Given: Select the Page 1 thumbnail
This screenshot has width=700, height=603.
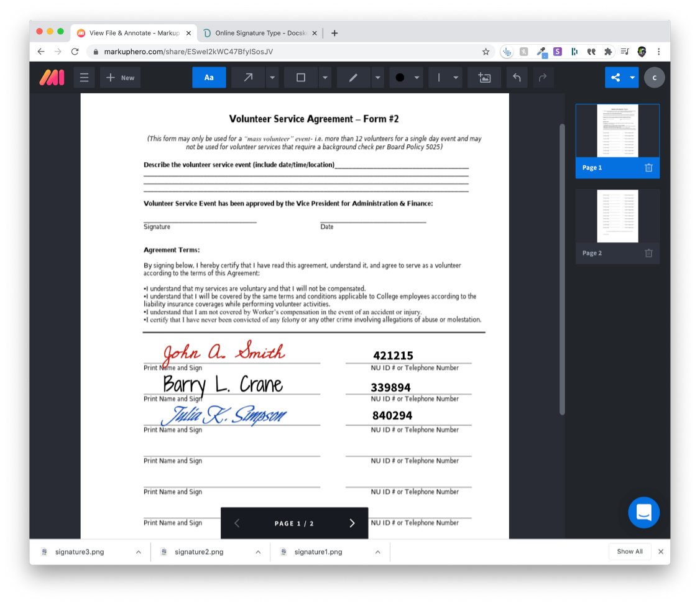Looking at the screenshot, I should (617, 131).
